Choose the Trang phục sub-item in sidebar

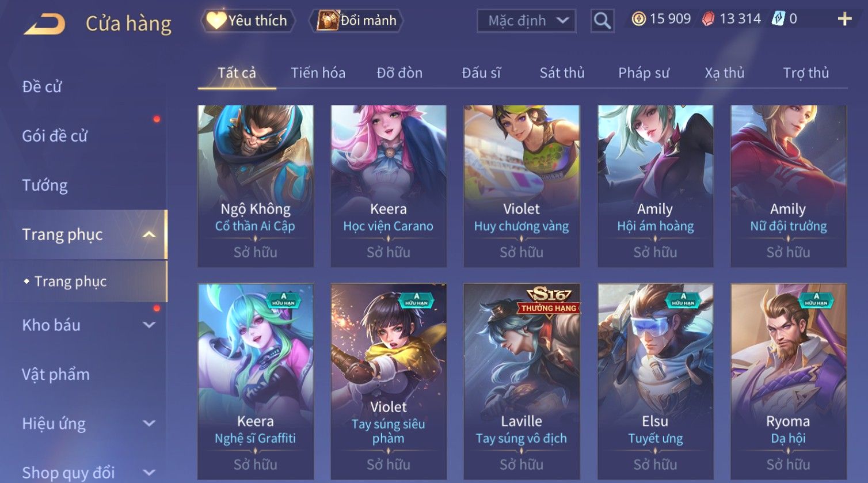tap(70, 281)
